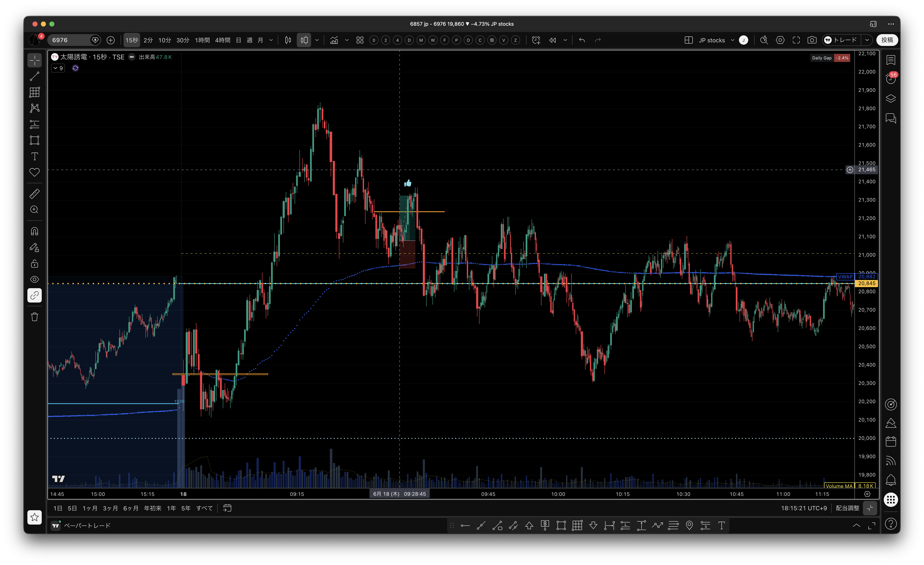Select the 3ヶ月 date range
The image size is (924, 565).
(110, 508)
